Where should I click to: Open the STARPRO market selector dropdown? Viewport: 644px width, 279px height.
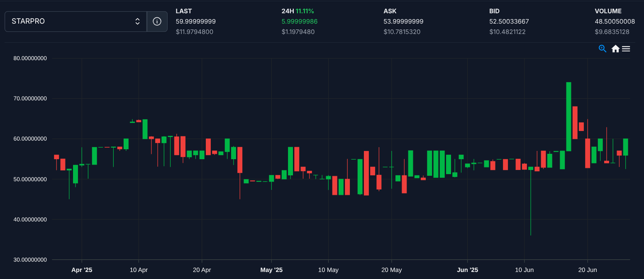pyautogui.click(x=75, y=22)
